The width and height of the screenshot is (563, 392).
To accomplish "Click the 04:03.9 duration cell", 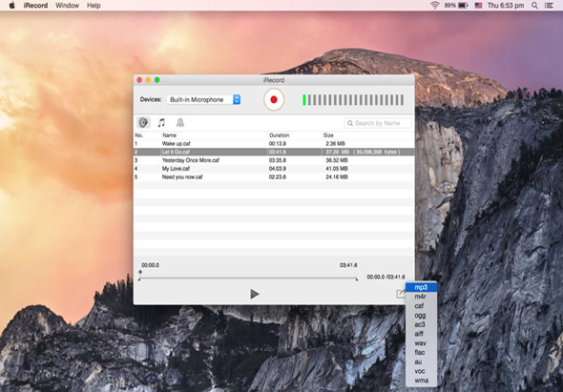I will (277, 169).
